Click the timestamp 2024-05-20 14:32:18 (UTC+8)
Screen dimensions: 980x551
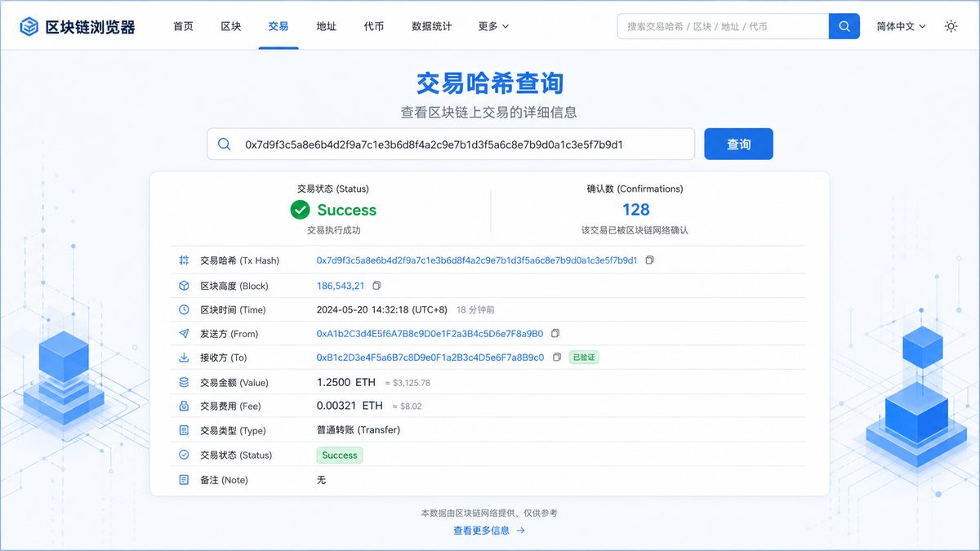(x=382, y=310)
